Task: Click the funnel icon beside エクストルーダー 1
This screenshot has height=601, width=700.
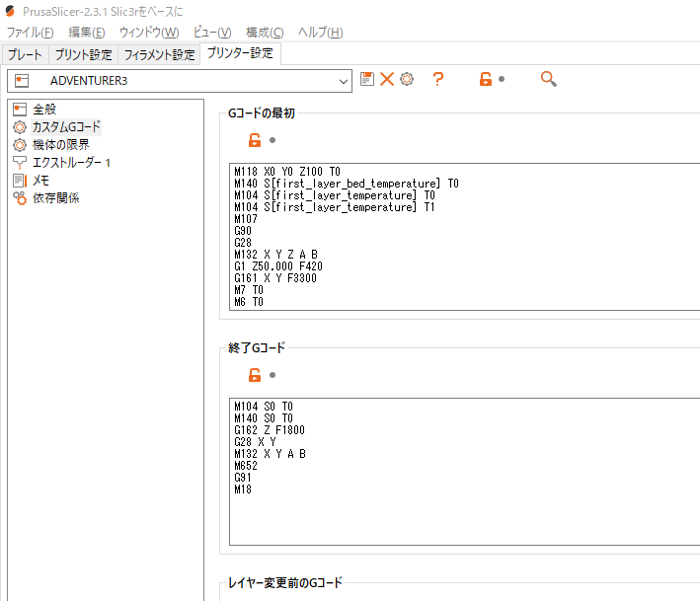Action: coord(20,163)
